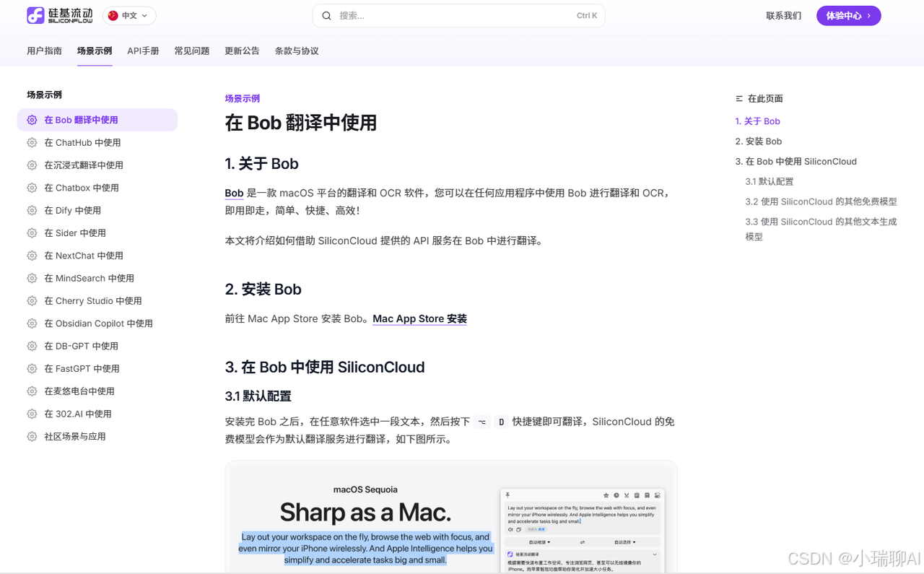Select the 场景示例 tab
The image size is (924, 574).
[x=95, y=51]
